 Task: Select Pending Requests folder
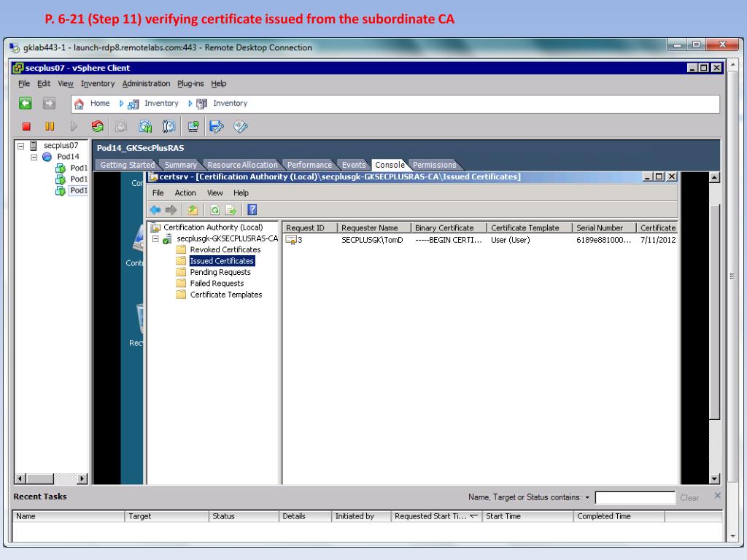[220, 273]
